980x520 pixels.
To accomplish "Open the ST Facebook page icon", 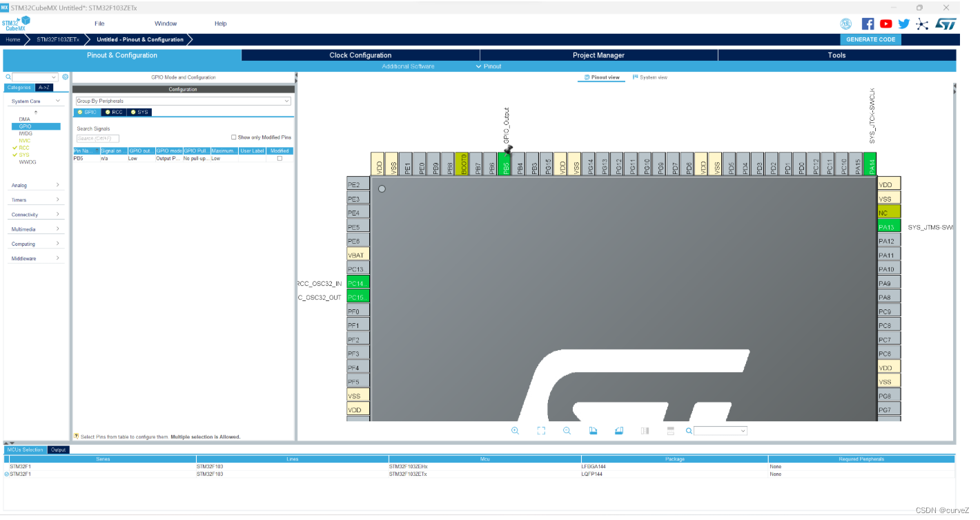I will click(868, 24).
